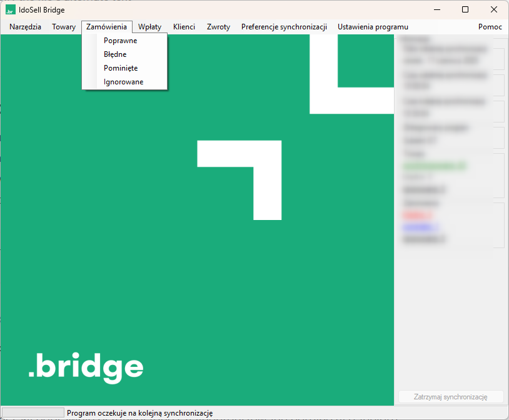Open the Zwroty menu

[218, 27]
